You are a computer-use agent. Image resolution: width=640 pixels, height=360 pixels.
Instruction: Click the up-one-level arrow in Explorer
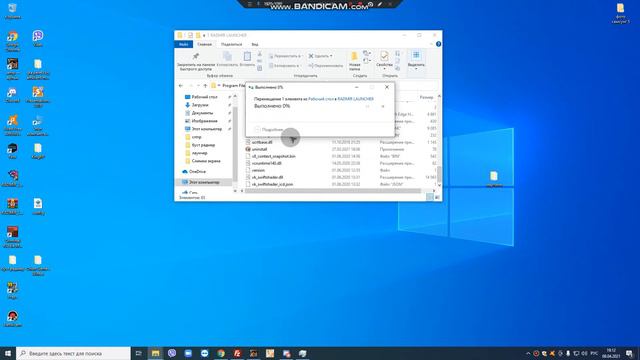point(205,86)
